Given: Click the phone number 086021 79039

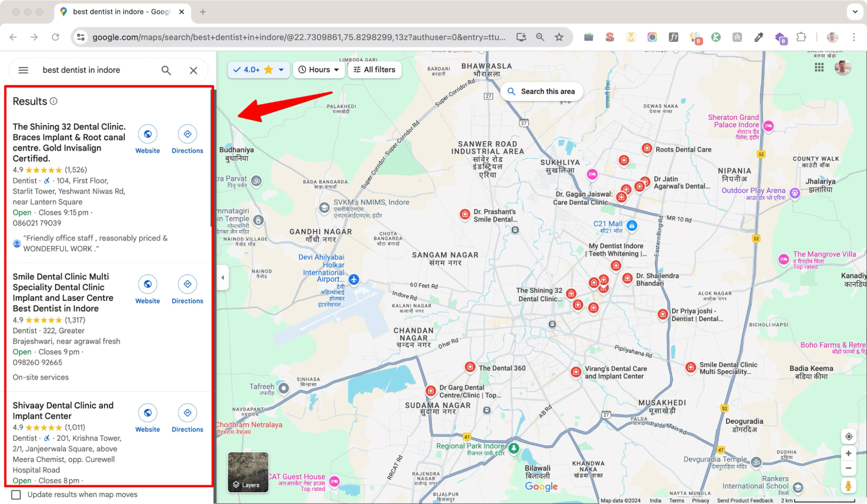Looking at the screenshot, I should [x=37, y=223].
